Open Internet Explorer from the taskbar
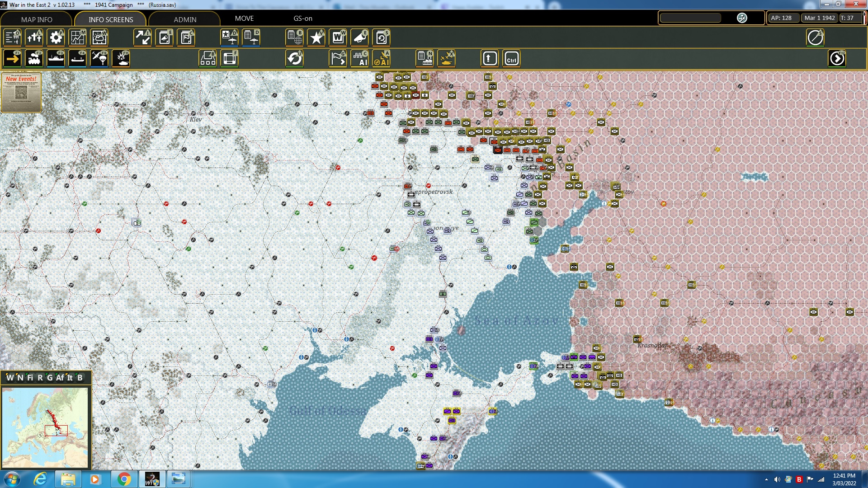This screenshot has width=868, height=488. 41,479
